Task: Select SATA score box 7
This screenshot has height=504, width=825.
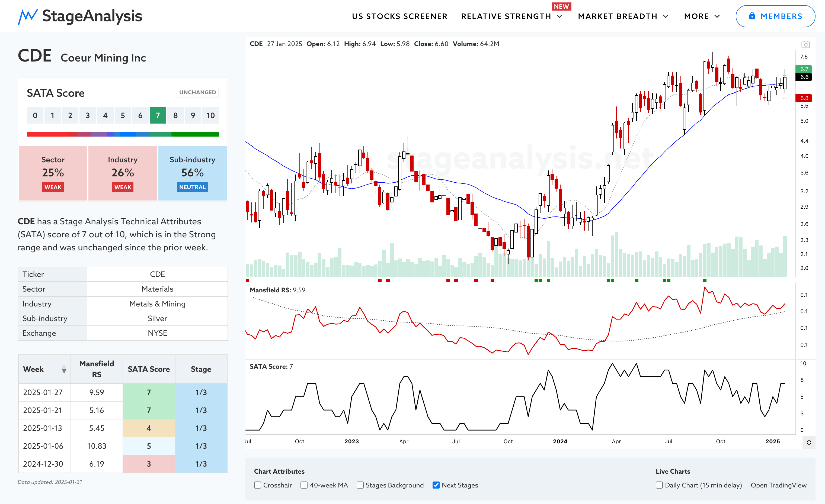Action: click(x=158, y=115)
